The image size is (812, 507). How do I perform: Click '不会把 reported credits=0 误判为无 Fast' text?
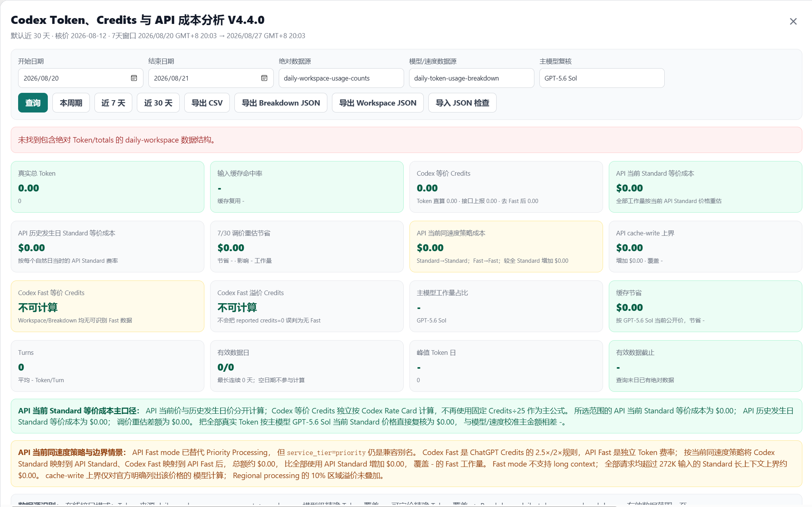[x=269, y=321]
